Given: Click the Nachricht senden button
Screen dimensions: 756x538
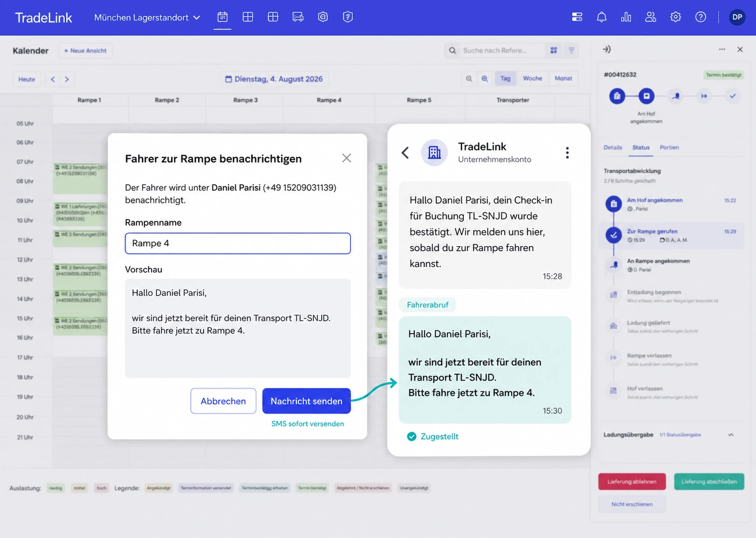Looking at the screenshot, I should [x=306, y=401].
